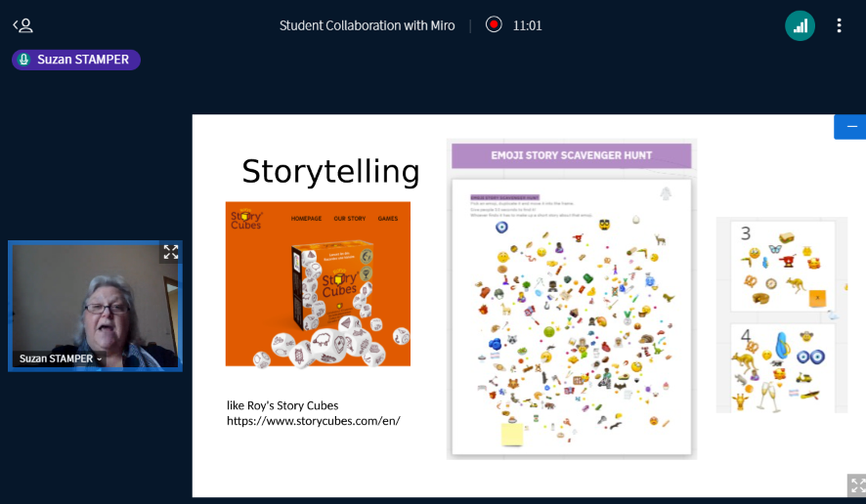
Task: Click HOMEPAGE in the Story Cubes image
Action: click(306, 219)
